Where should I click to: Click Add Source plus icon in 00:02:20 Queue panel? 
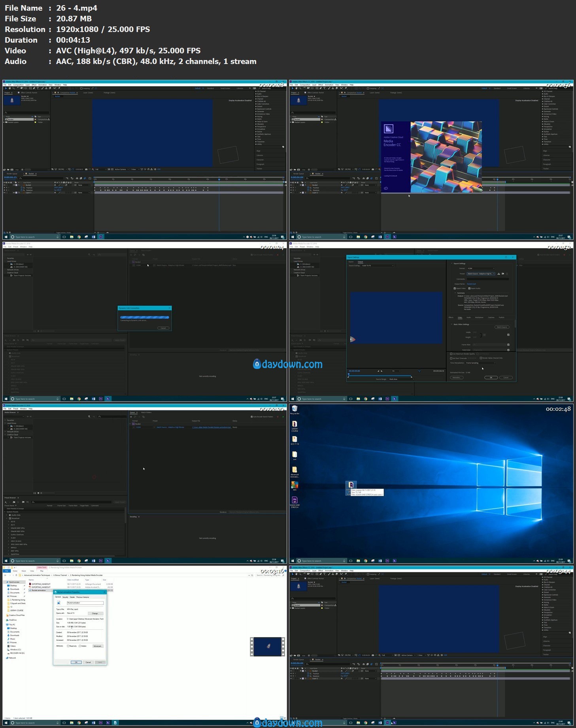[131, 417]
